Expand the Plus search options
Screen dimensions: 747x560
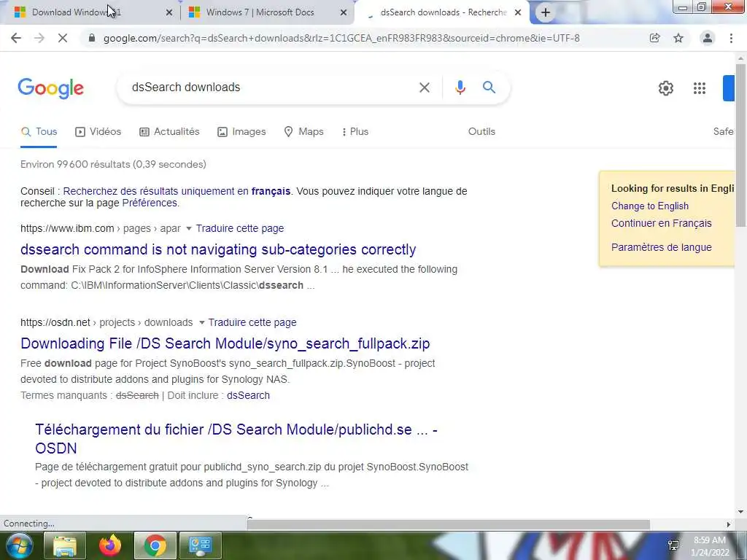point(355,132)
